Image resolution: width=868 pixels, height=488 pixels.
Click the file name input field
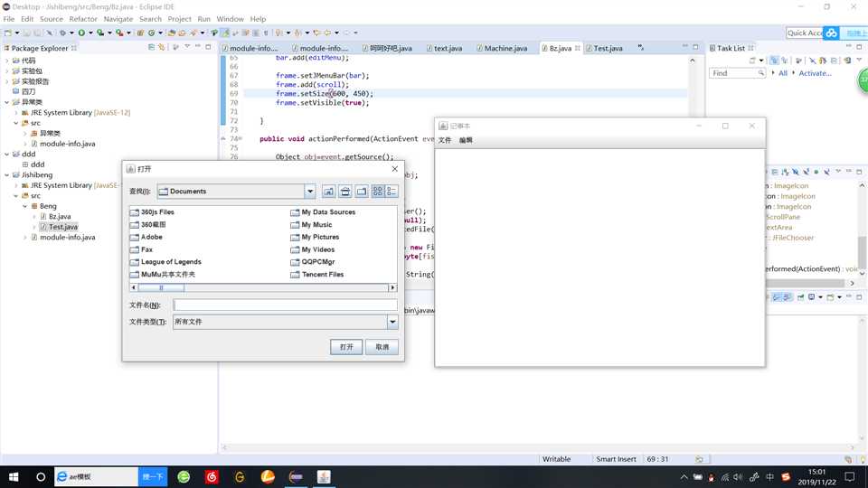tap(285, 305)
